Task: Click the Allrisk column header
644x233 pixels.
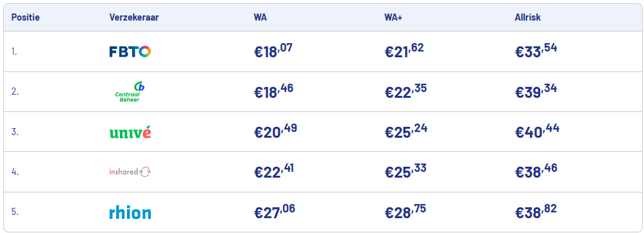Action: pyautogui.click(x=527, y=17)
